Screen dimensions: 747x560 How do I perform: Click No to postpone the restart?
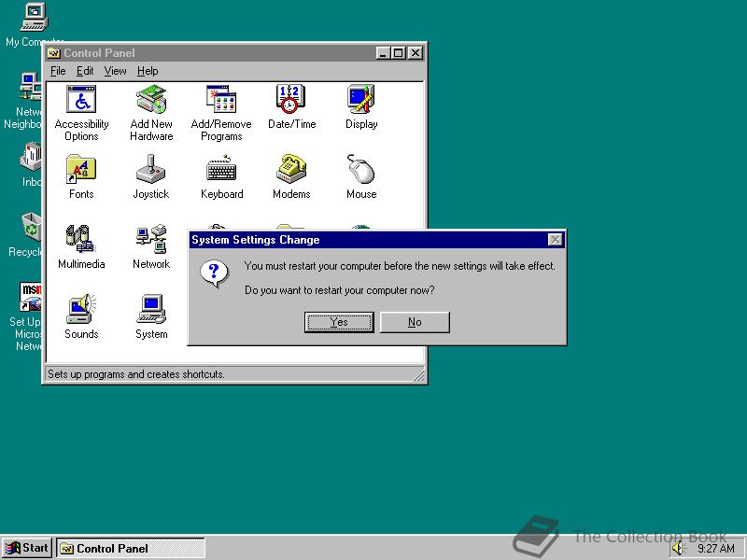[415, 321]
